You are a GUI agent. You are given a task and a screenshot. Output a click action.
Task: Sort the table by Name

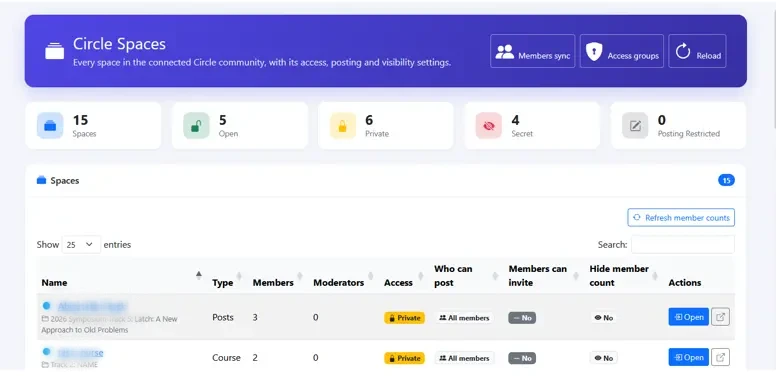pyautogui.click(x=122, y=276)
